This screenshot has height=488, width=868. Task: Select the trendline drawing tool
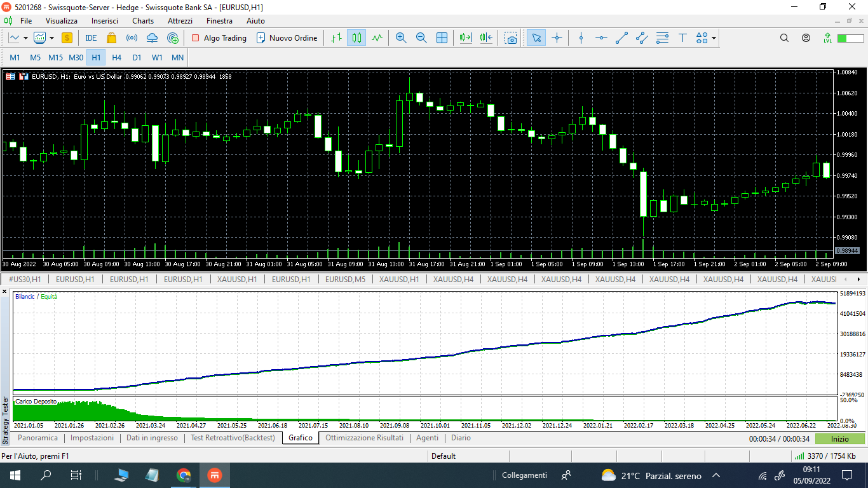click(621, 38)
